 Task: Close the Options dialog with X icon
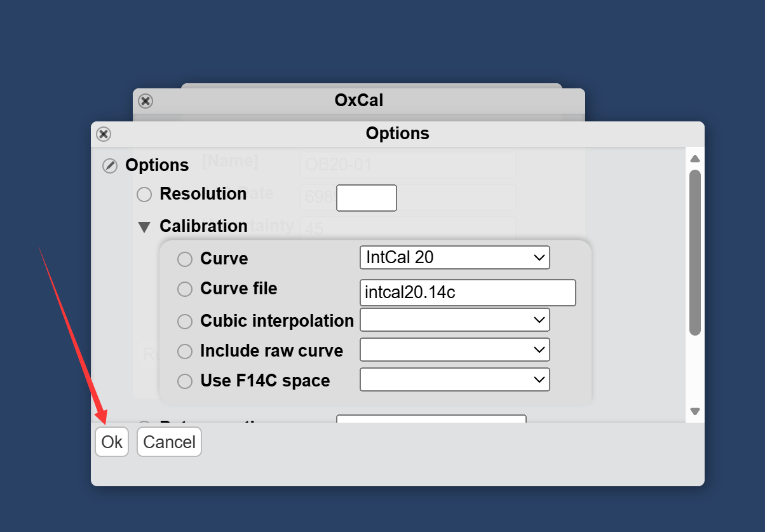pyautogui.click(x=104, y=134)
